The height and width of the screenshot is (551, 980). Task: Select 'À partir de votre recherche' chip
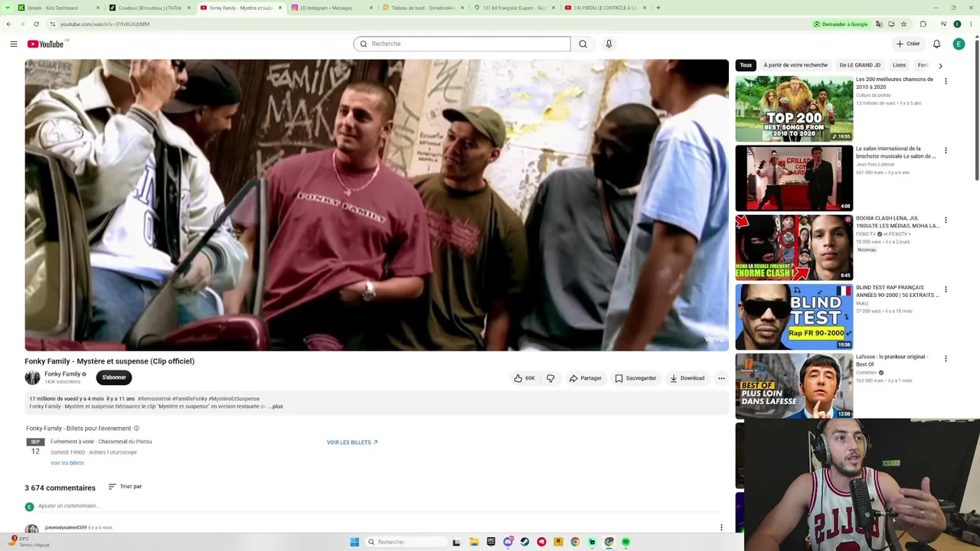[x=795, y=65]
